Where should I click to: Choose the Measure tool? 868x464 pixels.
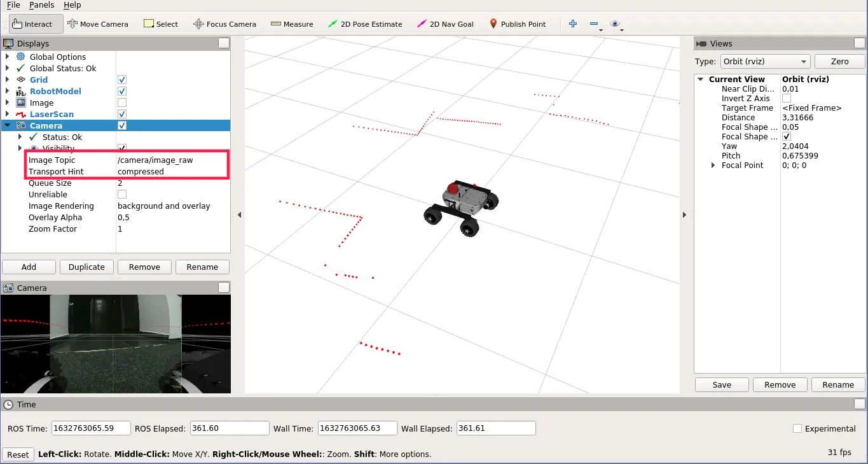coord(292,24)
